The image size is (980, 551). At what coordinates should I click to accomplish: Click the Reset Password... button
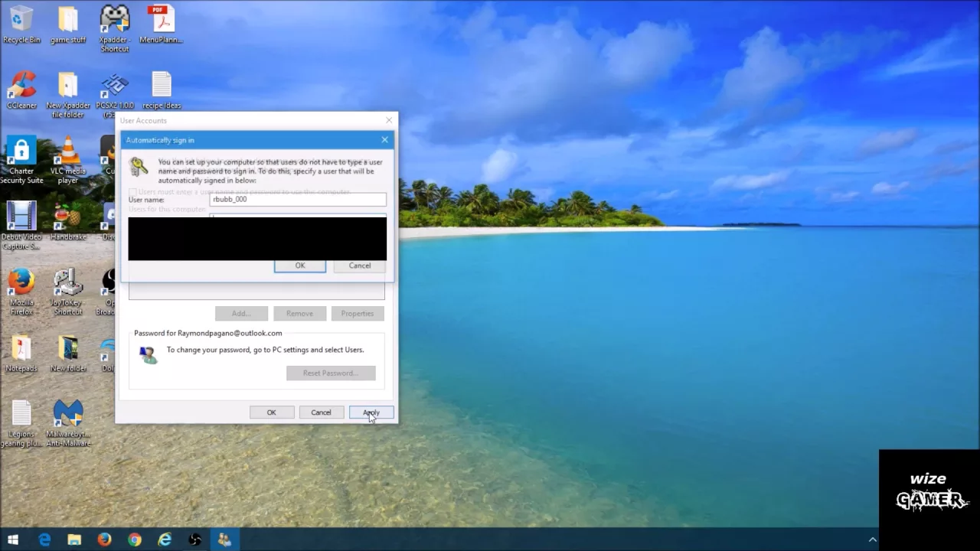point(331,373)
